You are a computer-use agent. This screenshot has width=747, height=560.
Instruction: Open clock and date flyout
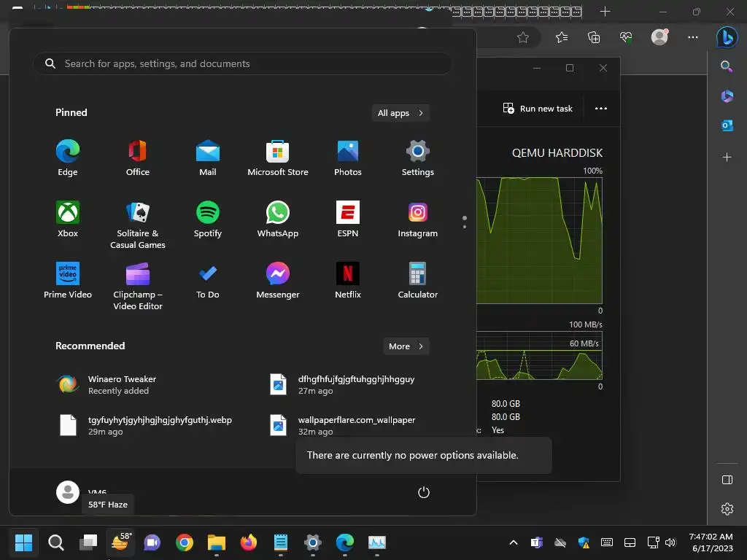coord(711,542)
